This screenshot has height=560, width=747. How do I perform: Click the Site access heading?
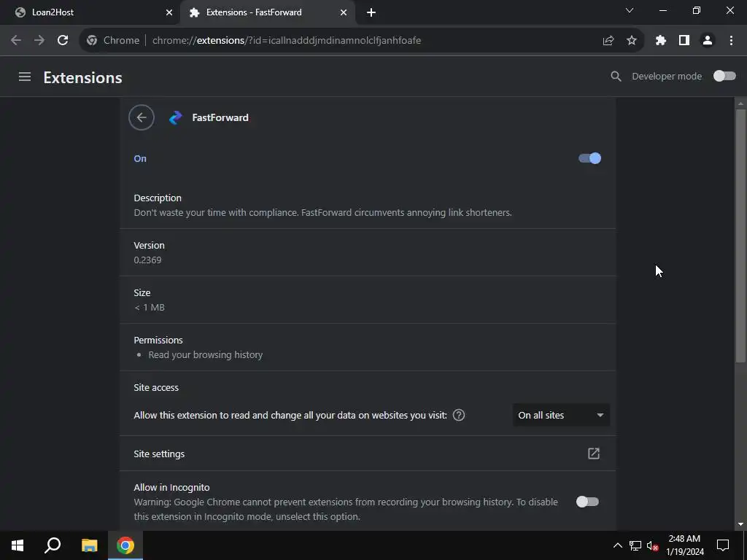(156, 388)
